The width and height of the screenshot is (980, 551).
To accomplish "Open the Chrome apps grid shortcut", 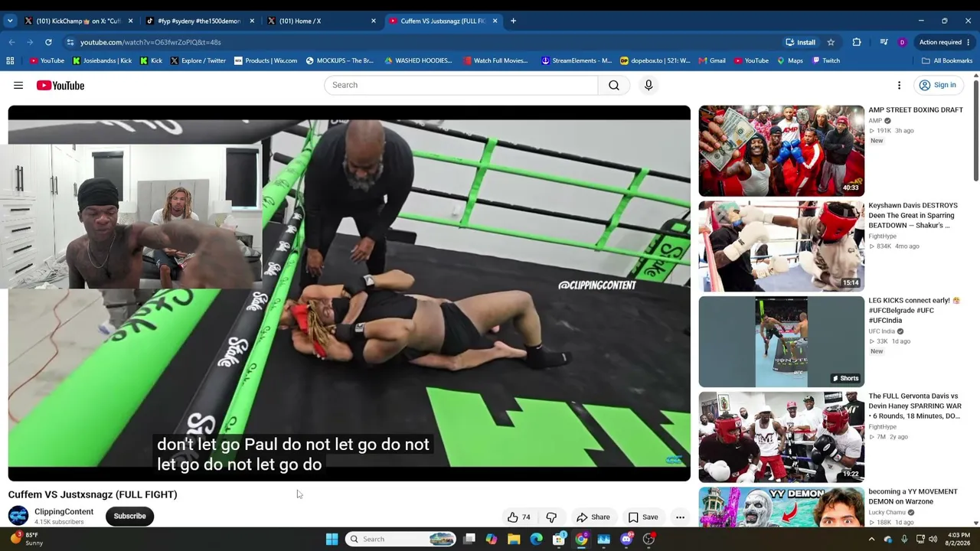I will [10, 60].
